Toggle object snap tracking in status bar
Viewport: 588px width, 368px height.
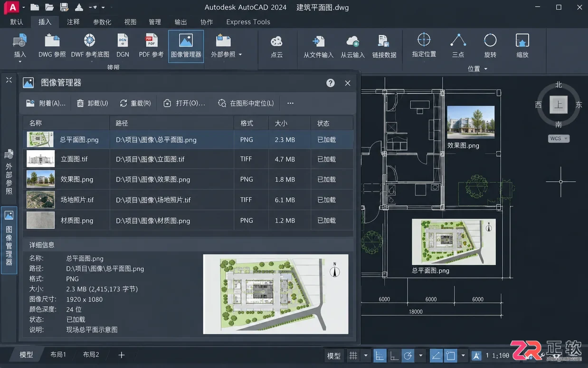(x=436, y=356)
